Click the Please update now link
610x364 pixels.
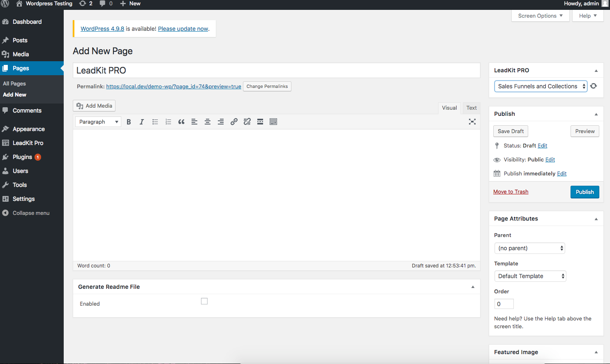(x=183, y=29)
